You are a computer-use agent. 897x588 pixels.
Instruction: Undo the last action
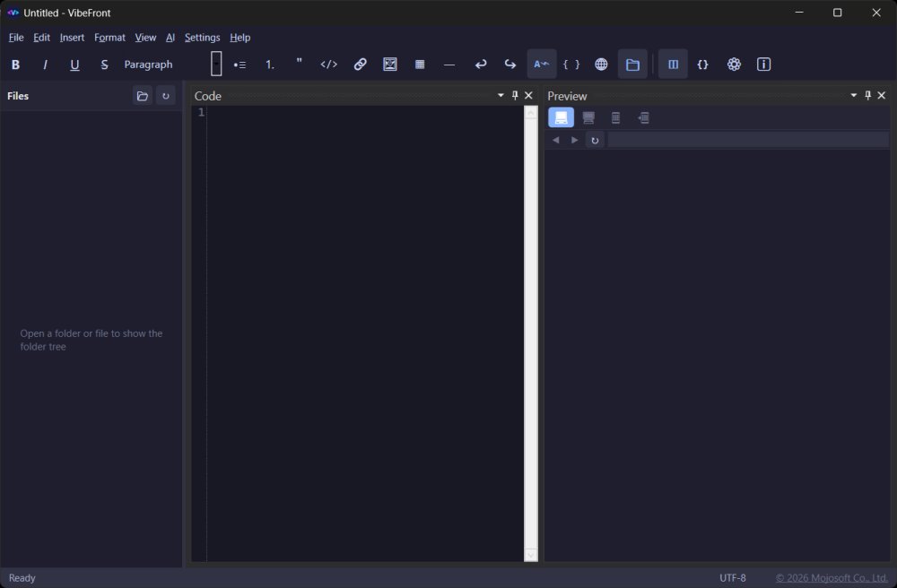point(481,65)
